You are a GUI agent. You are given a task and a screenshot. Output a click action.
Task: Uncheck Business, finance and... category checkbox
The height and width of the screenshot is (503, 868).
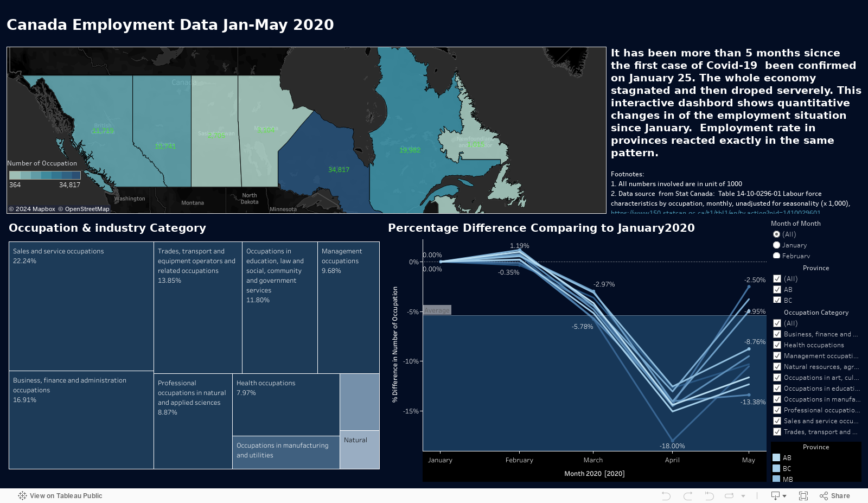777,334
